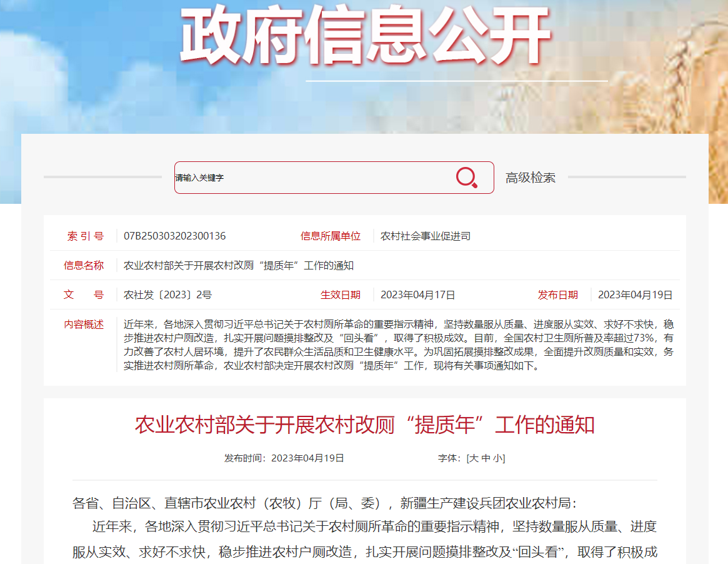
Task: Select index number 07B250303202300136
Action: pyautogui.click(x=175, y=236)
